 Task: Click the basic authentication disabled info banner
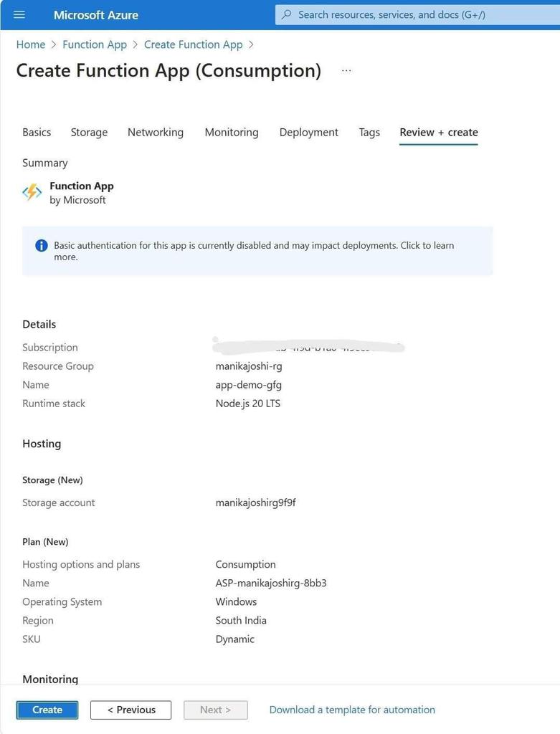click(257, 251)
